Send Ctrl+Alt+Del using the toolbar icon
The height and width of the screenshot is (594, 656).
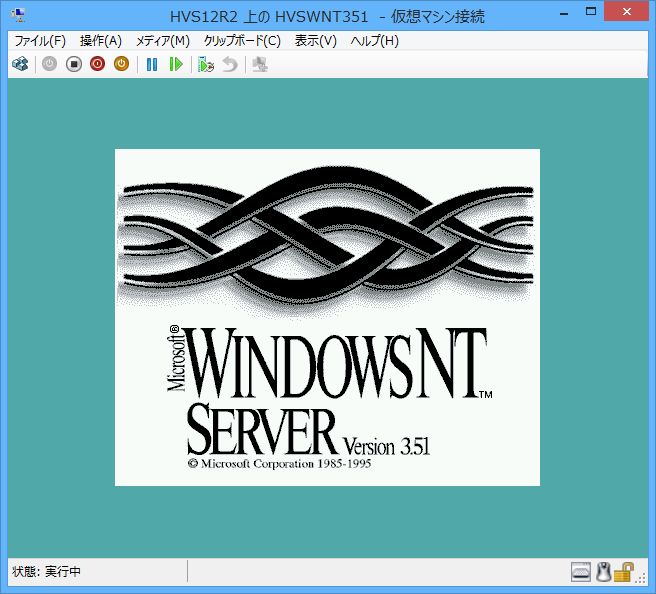(20, 64)
